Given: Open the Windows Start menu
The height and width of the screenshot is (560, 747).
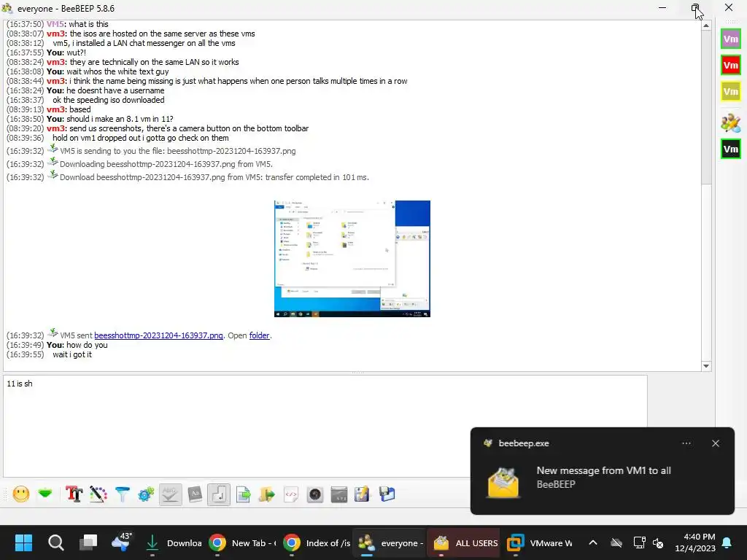Looking at the screenshot, I should [x=23, y=542].
